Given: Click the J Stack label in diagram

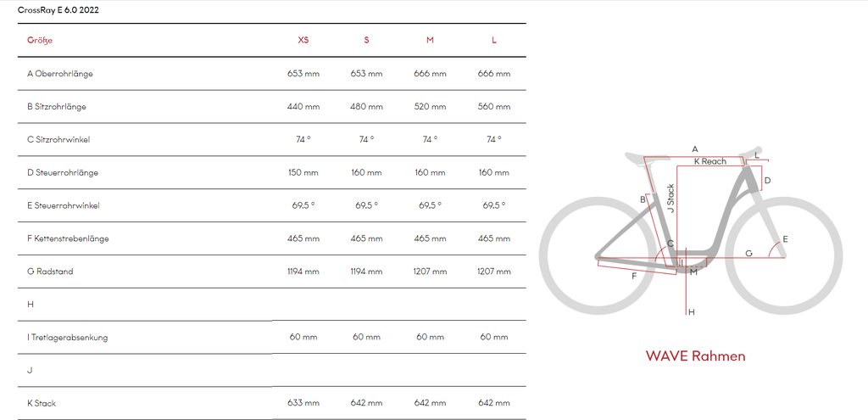Looking at the screenshot, I should (x=670, y=199).
